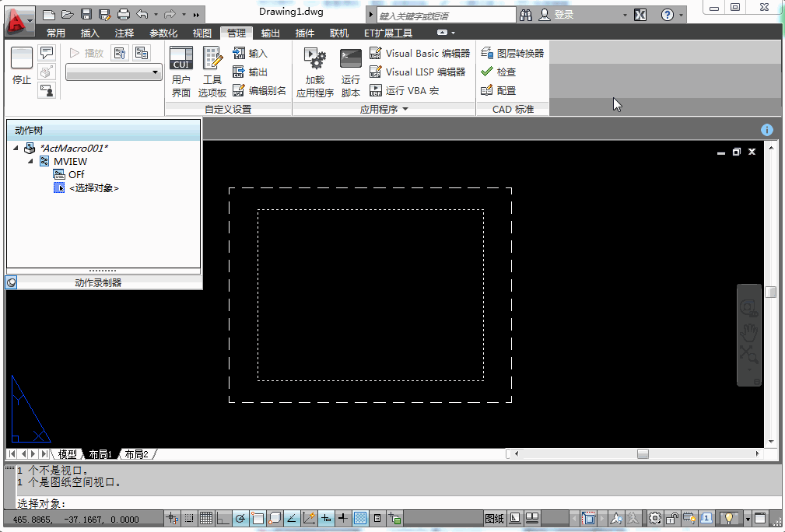Click the 输入 CUI import button
The width and height of the screenshot is (785, 532).
coord(251,53)
